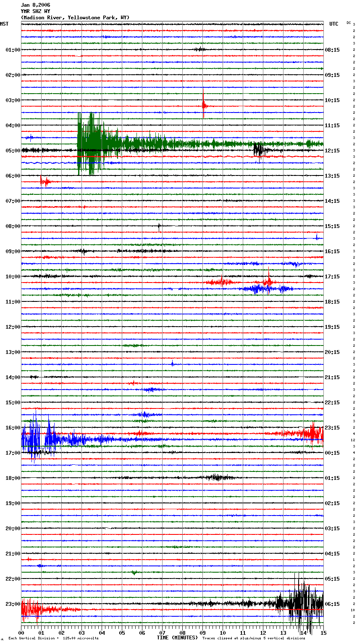Image resolution: width=357 pixels, height=644 pixels.
Task: Click the "00:15" UTC time label
Action: 332,453
